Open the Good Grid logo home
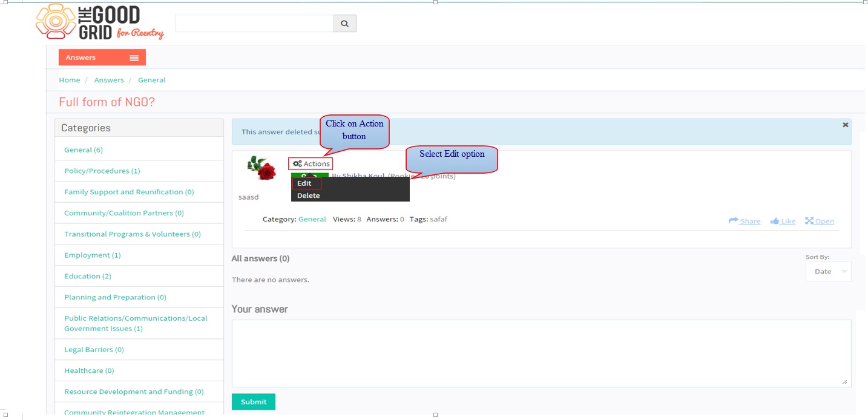Screen dimensions: 868x420 [100, 22]
